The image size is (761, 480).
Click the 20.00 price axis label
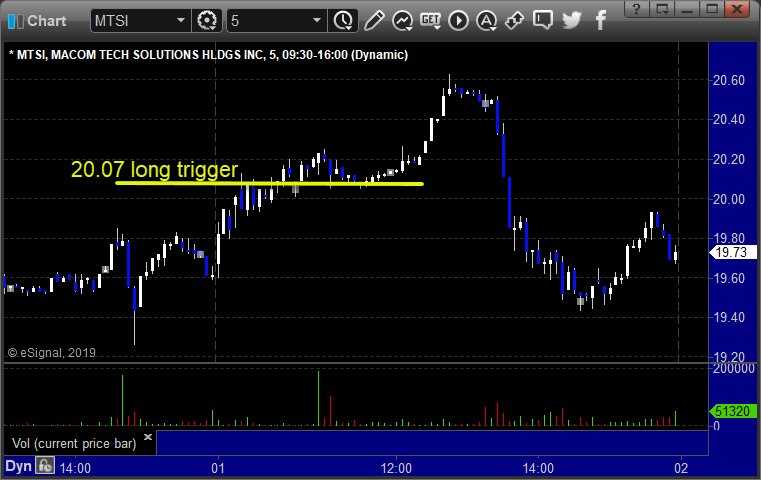728,199
